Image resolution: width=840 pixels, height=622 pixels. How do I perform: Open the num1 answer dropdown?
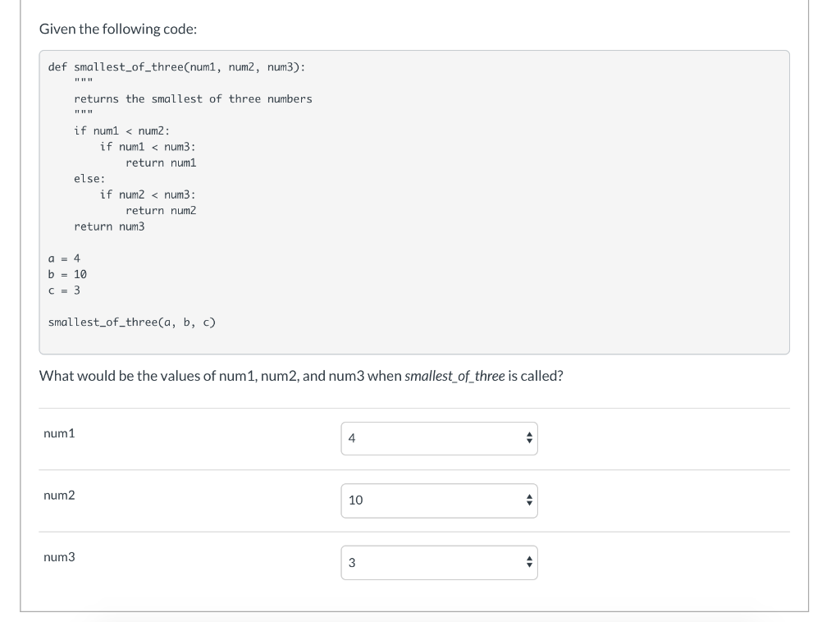[x=439, y=438]
